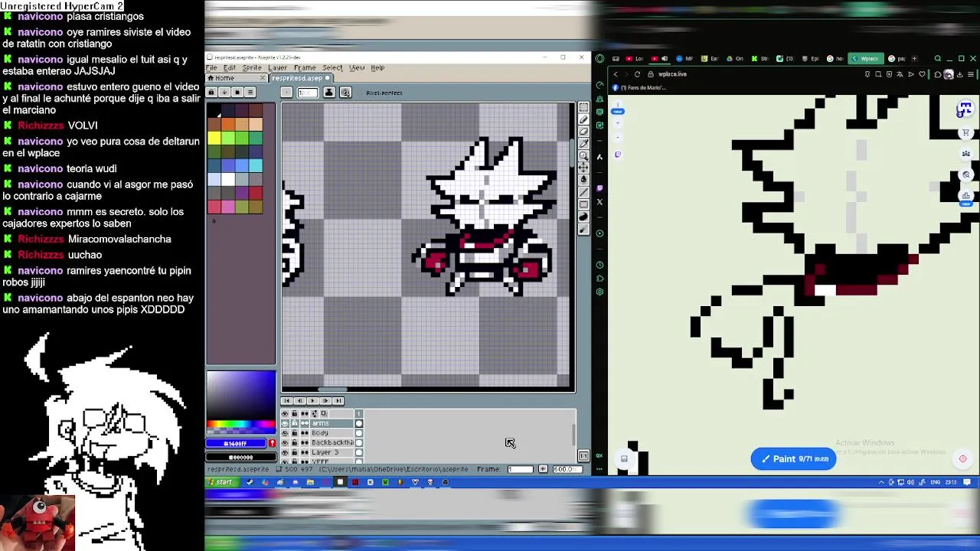
Task: Select the Backbackthi layer in timeline
Action: tap(331, 442)
